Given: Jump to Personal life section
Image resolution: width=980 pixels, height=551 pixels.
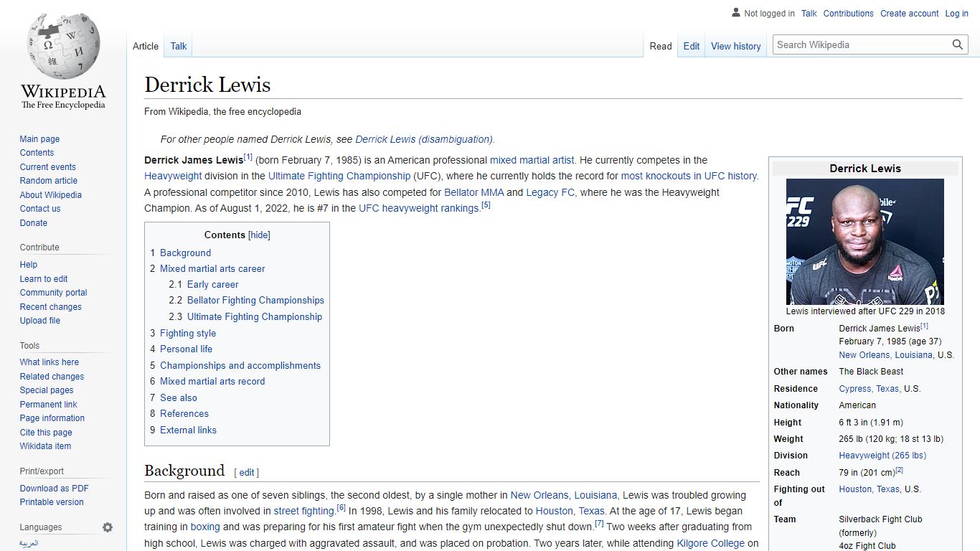Looking at the screenshot, I should [x=186, y=349].
